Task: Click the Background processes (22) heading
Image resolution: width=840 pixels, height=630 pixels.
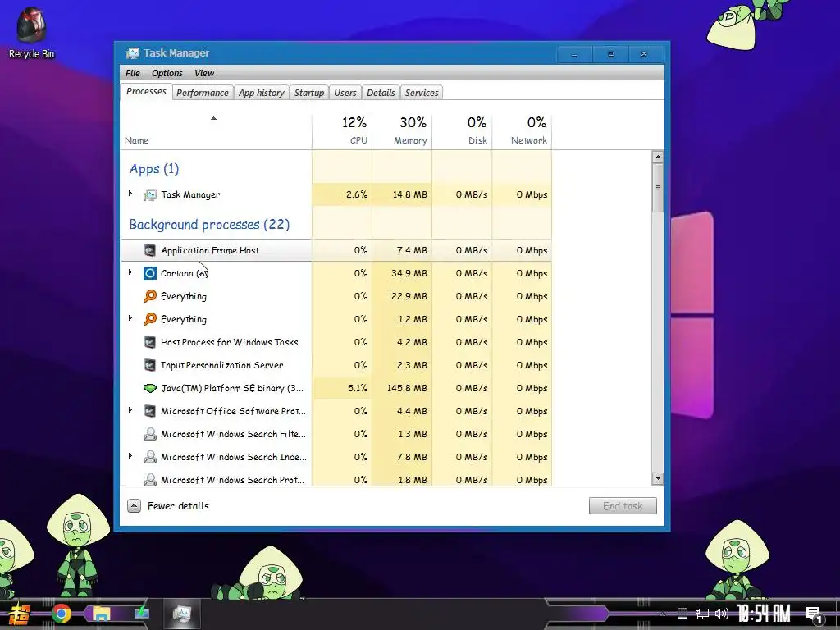Action: (x=209, y=224)
